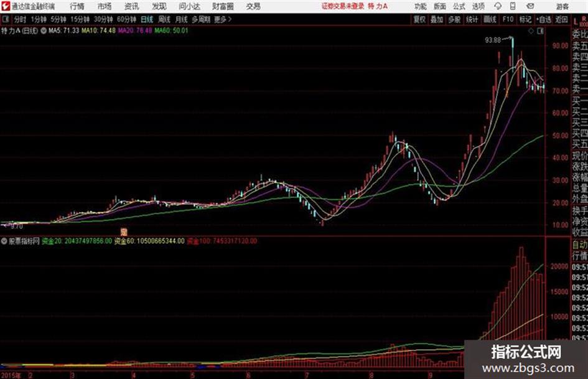
Task: Click the 画线 draw line toolbar button
Action: click(x=490, y=19)
